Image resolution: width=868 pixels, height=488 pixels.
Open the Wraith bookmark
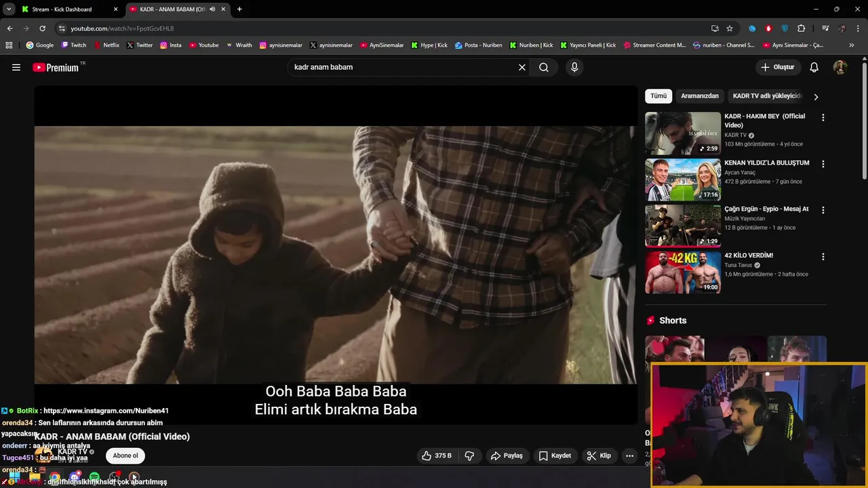click(239, 45)
